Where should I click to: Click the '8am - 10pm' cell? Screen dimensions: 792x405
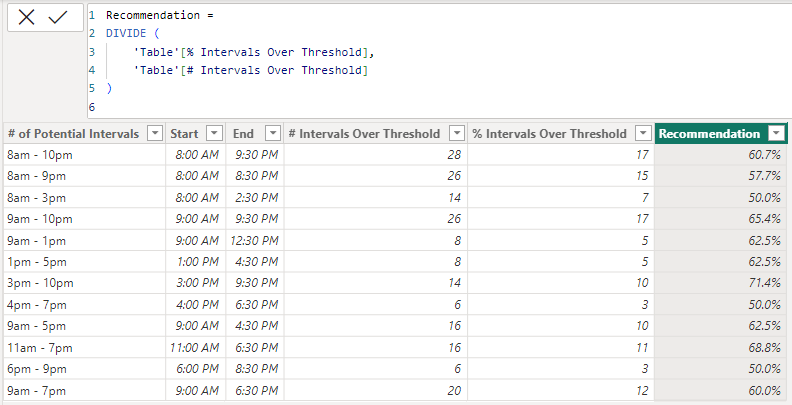(84, 155)
